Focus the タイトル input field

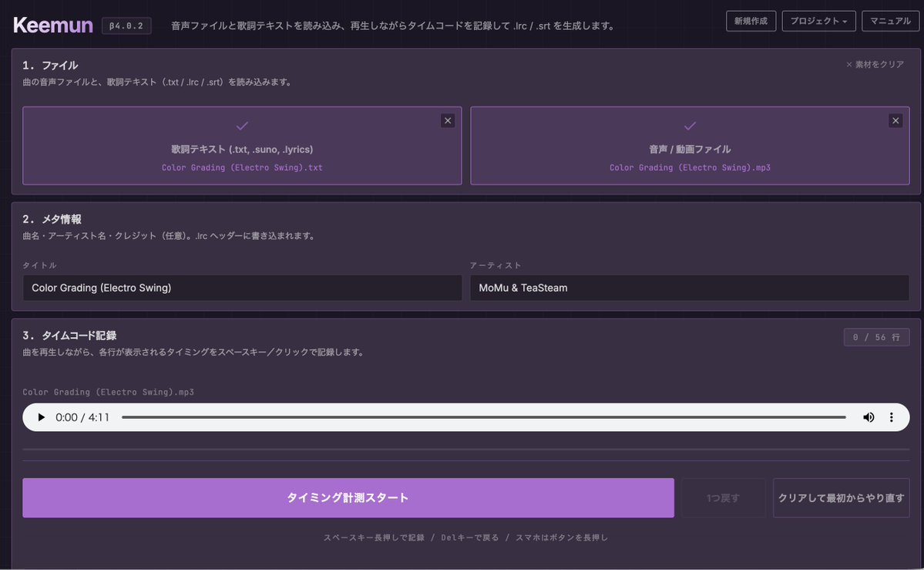pos(242,288)
